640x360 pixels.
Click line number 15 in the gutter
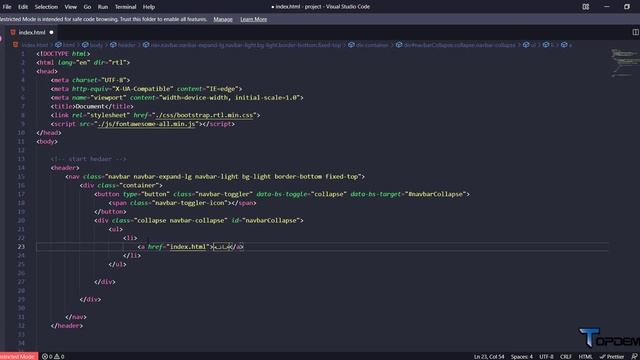(22, 176)
